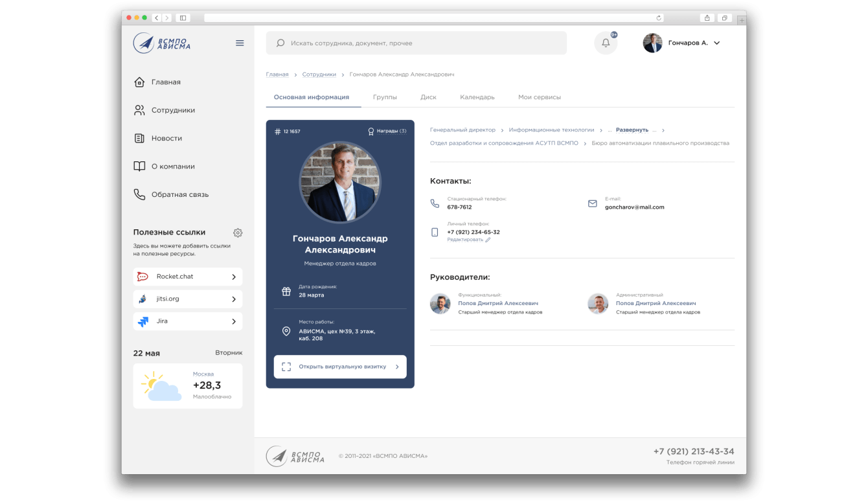The height and width of the screenshot is (502, 868).
Task: Click the Информационные технологии department link
Action: (551, 130)
